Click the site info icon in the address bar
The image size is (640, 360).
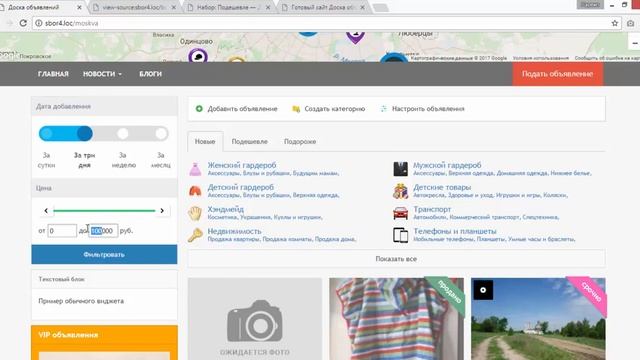click(38, 23)
